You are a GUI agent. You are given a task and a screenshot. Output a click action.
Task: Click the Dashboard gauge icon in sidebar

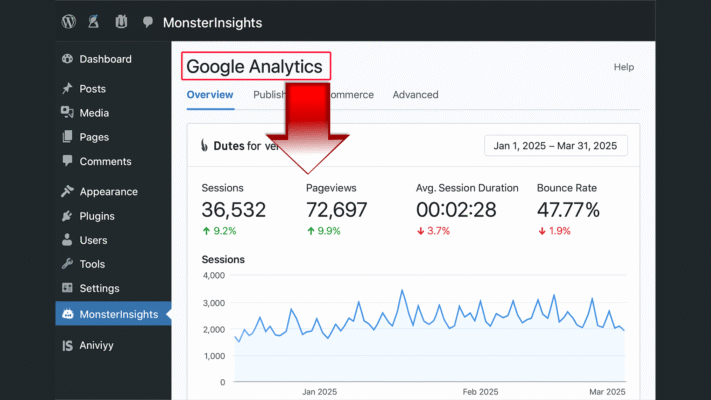click(67, 59)
